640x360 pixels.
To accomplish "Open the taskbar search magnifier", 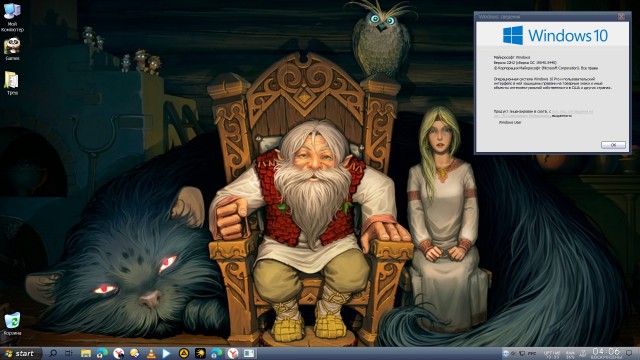I will click(53, 353).
